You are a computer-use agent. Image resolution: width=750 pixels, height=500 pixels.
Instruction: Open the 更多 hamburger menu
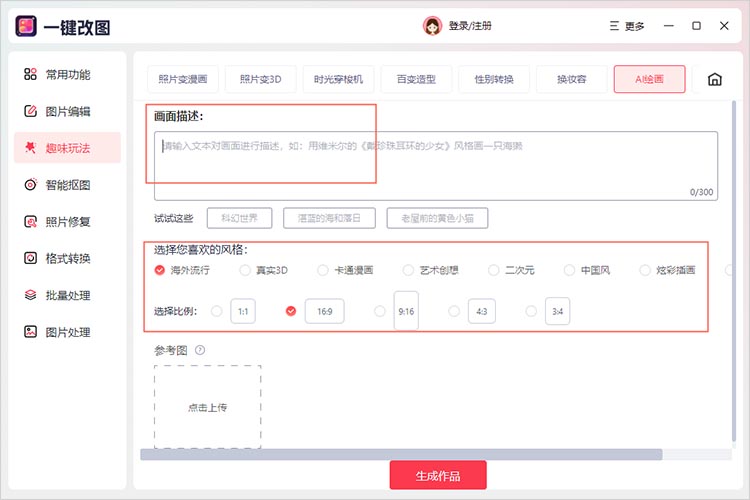click(x=614, y=26)
